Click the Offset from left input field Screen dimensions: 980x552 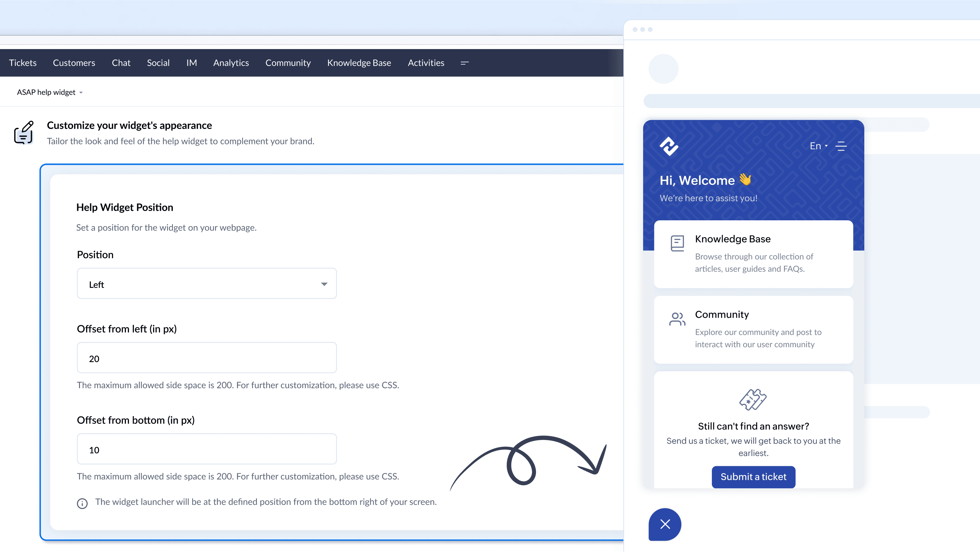click(x=207, y=358)
